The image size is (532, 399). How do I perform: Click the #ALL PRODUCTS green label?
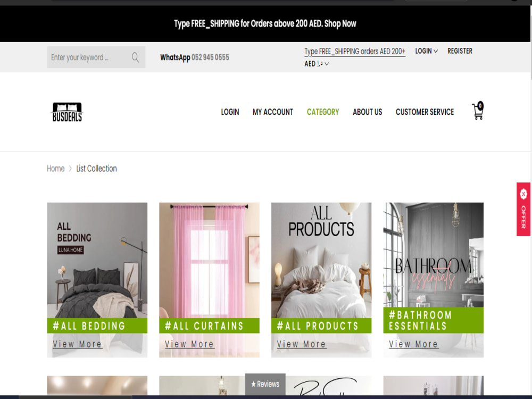coord(321,326)
